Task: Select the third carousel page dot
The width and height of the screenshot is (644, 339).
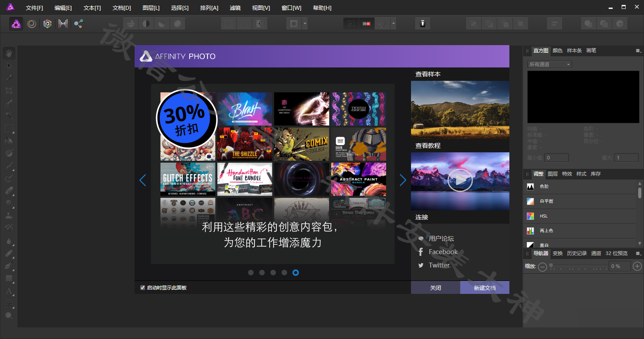Action: tap(273, 272)
